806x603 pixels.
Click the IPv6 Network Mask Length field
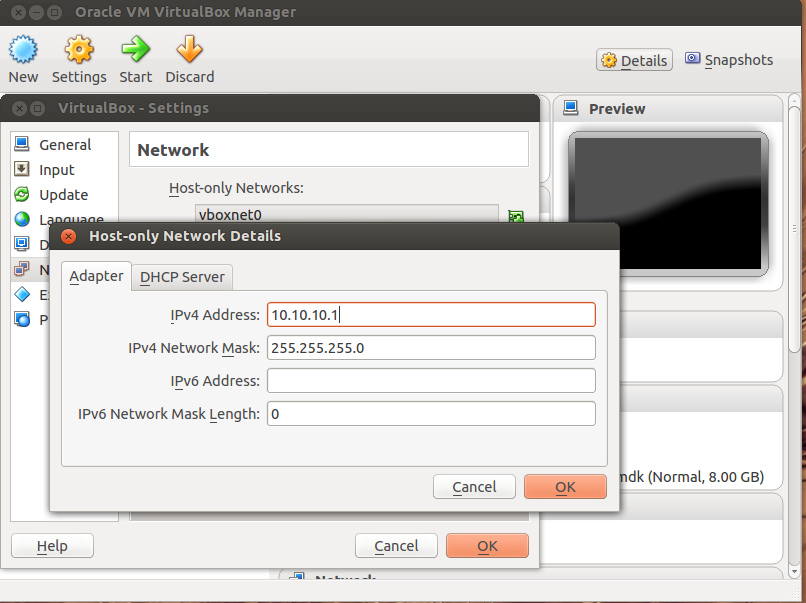[431, 414]
